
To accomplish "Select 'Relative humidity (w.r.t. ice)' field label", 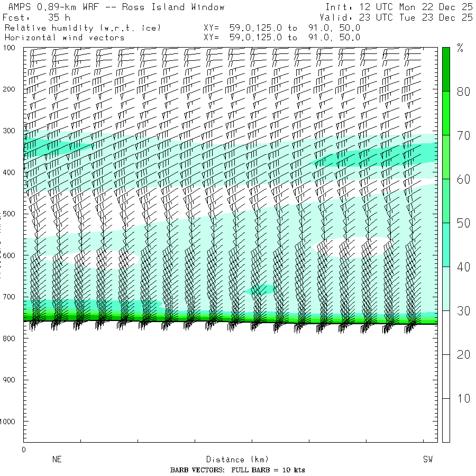I will (x=83, y=28).
